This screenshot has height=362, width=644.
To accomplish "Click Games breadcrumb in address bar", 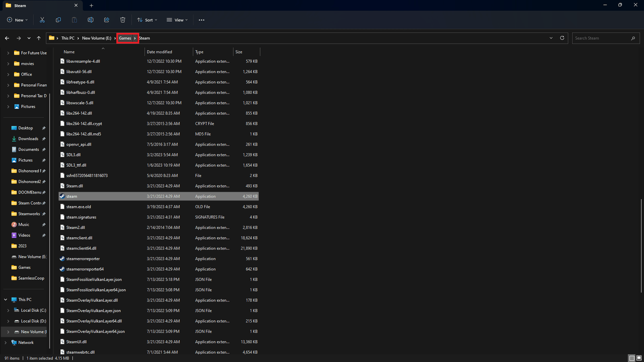I will tap(125, 38).
